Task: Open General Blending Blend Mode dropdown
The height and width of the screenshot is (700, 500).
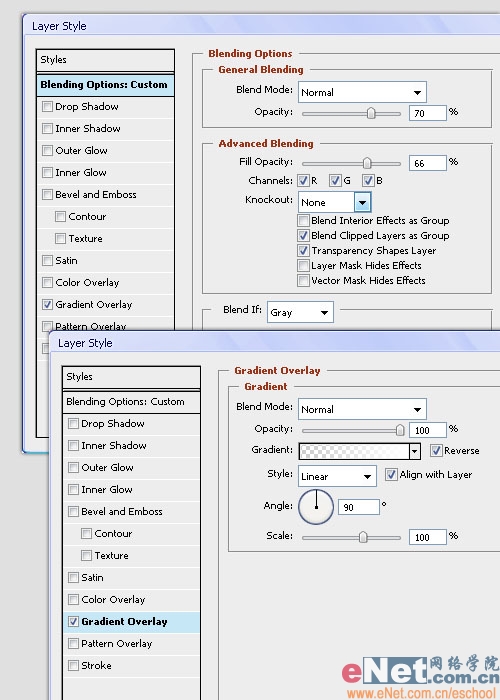Action: [362, 92]
